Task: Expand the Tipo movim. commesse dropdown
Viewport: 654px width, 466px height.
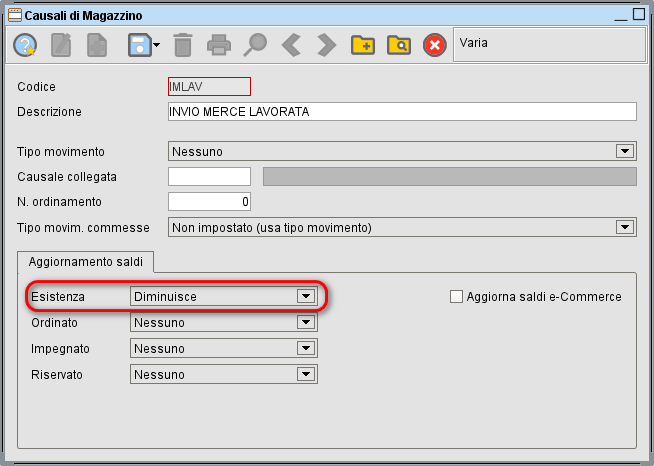Action: coord(625,228)
